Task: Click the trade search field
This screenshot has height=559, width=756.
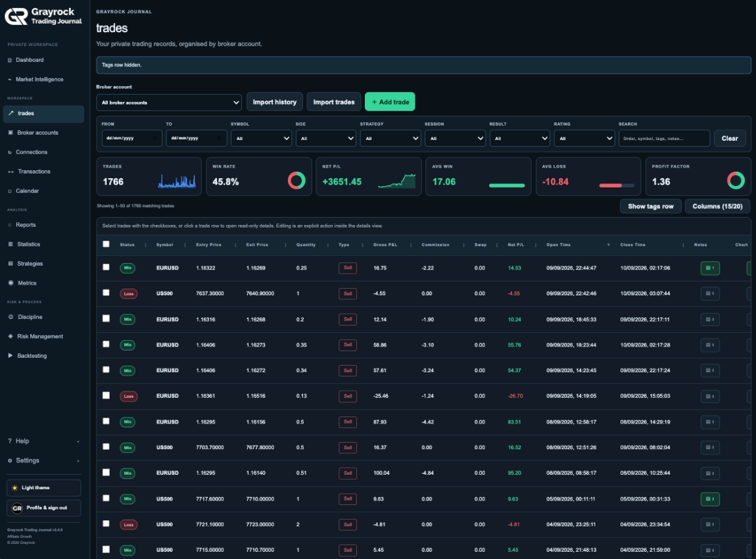Action: pos(664,138)
